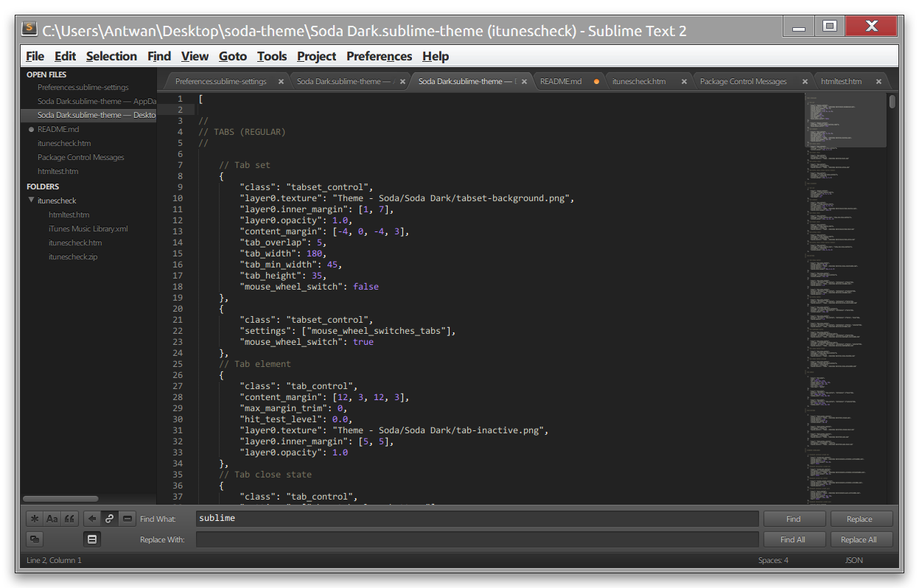Click the unsaved dot beside README.md in sidebar
This screenshot has height=588, width=919.
point(31,130)
